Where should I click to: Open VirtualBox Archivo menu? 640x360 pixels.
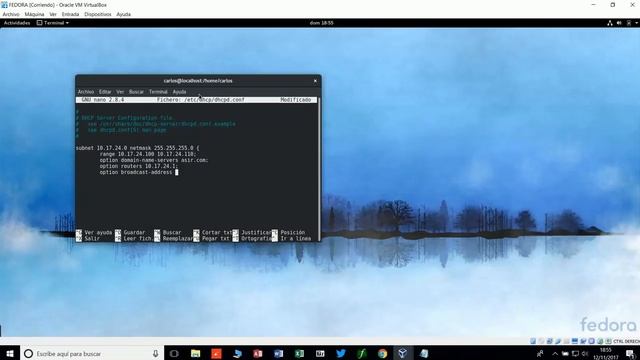tap(11, 14)
